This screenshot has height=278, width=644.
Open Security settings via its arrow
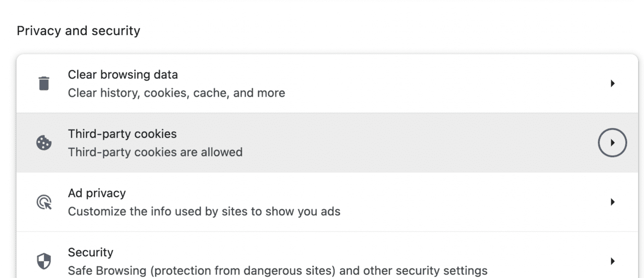613,261
